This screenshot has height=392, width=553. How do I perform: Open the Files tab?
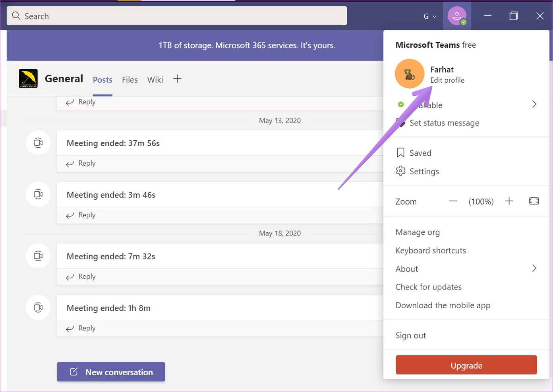pos(130,80)
